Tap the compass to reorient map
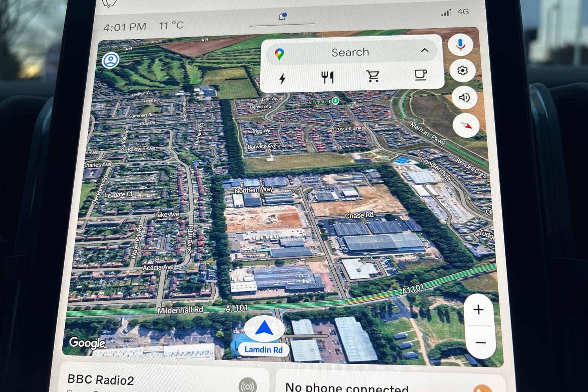 click(x=466, y=126)
